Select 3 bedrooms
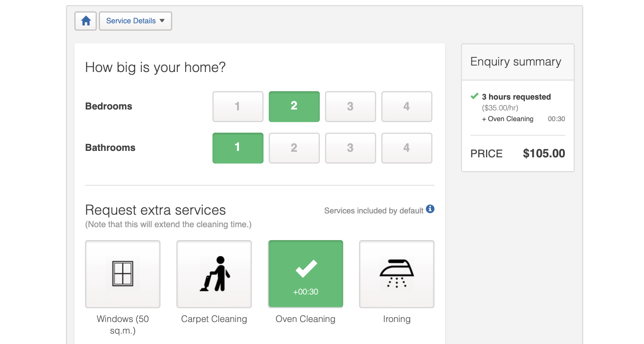This screenshot has height=344, width=644. (x=350, y=106)
